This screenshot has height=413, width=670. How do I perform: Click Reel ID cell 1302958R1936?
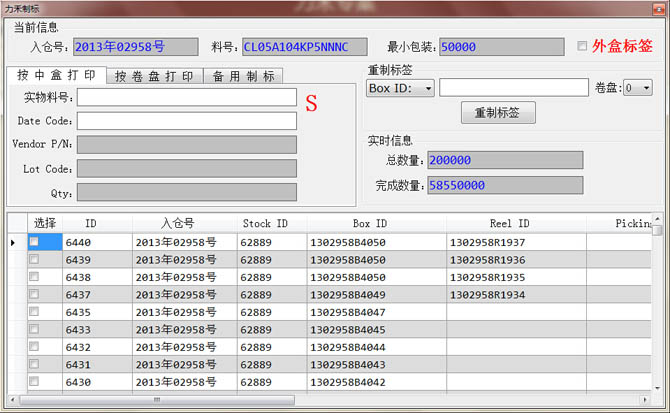click(516, 260)
